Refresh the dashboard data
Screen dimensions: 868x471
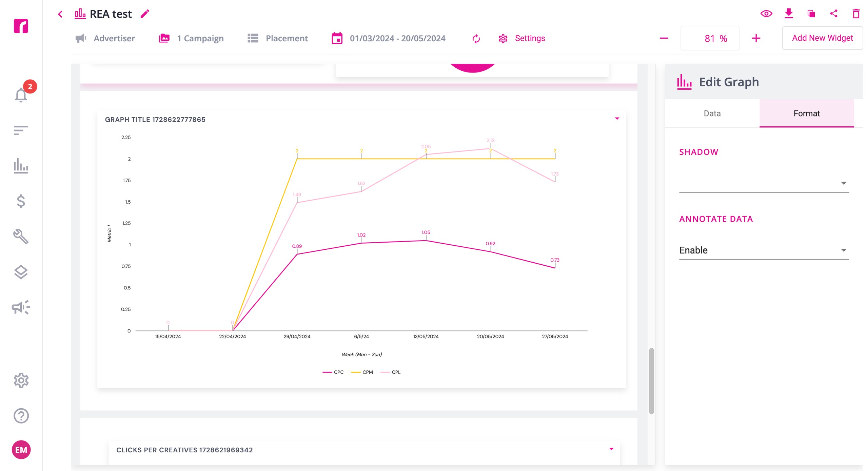click(476, 39)
